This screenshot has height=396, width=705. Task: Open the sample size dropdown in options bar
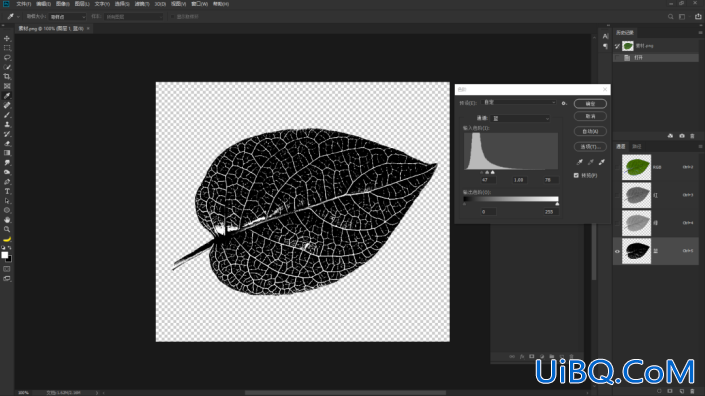pyautogui.click(x=67, y=17)
